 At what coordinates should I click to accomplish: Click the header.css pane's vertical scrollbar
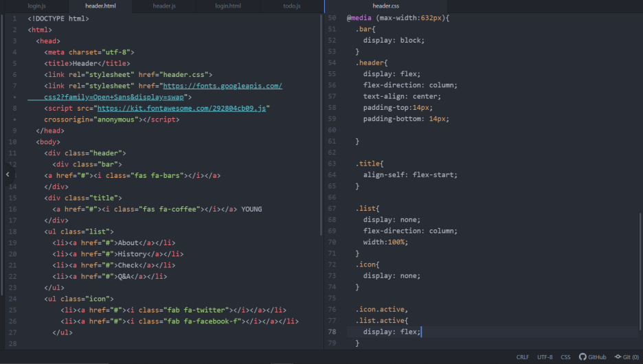pyautogui.click(x=640, y=271)
